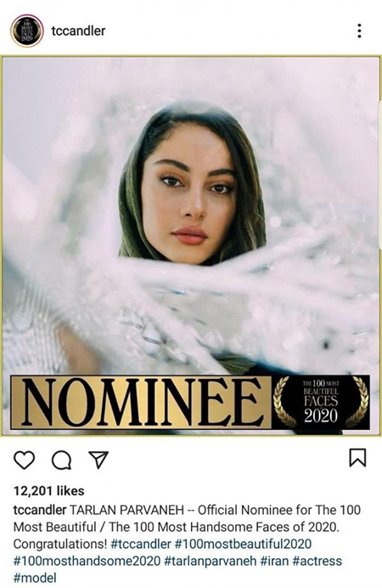The image size is (382, 588).
Task: Open the #iran hashtag
Action: coord(274,561)
